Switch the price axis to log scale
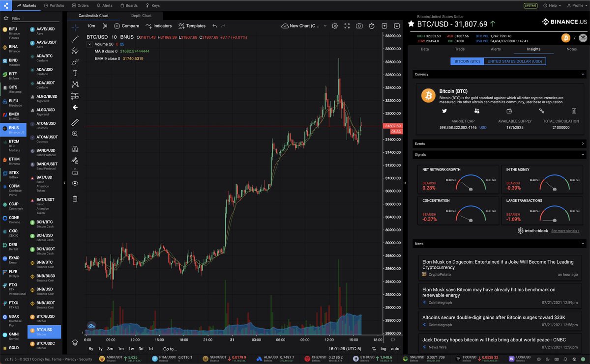 pyautogui.click(x=383, y=347)
